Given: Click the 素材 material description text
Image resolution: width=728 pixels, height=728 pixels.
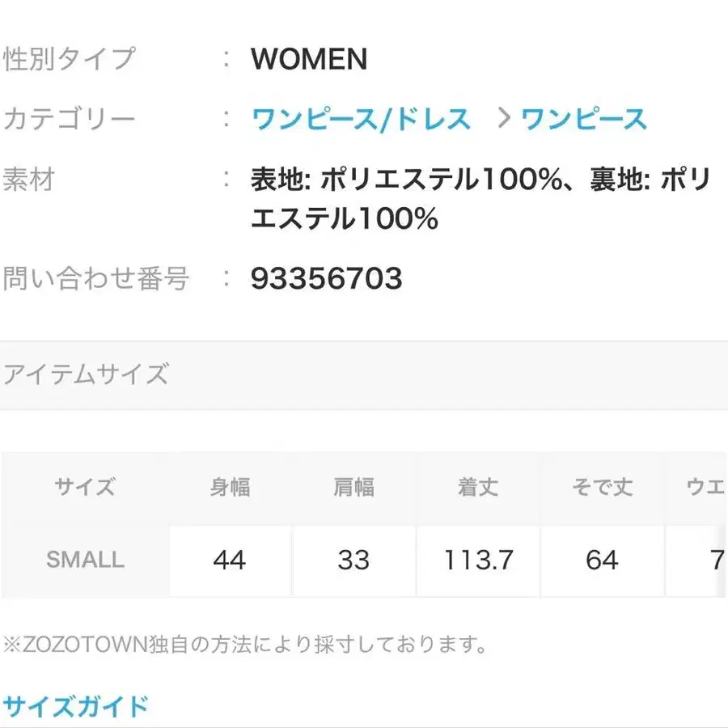Looking at the screenshot, I should tap(477, 198).
